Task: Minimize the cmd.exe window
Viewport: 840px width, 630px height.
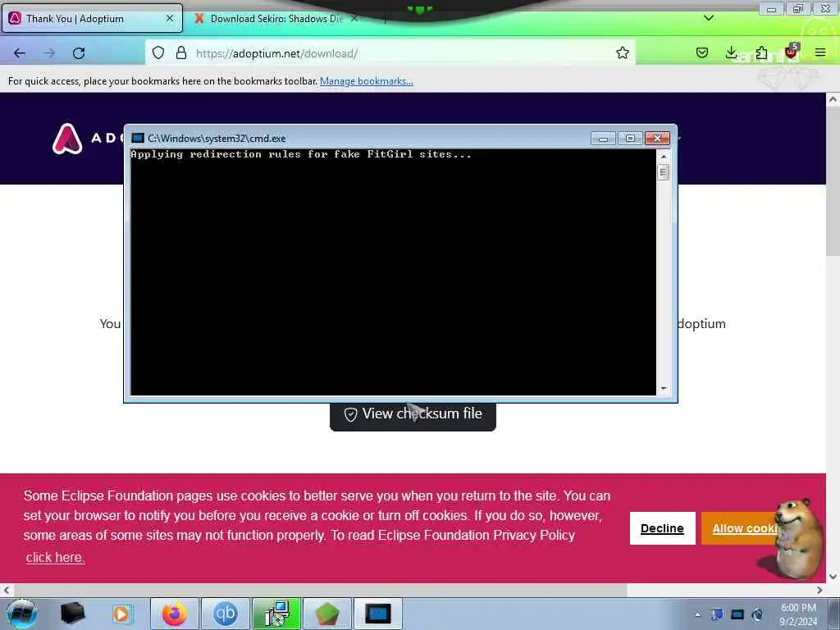Action: click(x=603, y=138)
